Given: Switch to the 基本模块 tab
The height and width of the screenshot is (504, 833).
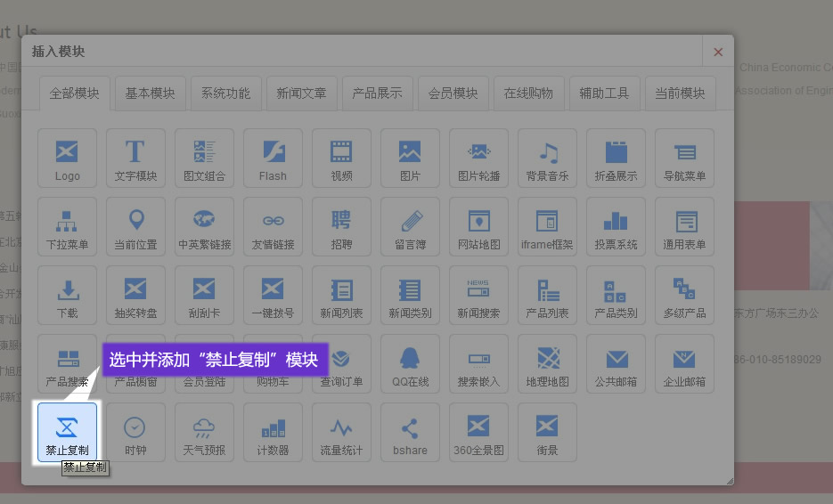Looking at the screenshot, I should (x=150, y=93).
